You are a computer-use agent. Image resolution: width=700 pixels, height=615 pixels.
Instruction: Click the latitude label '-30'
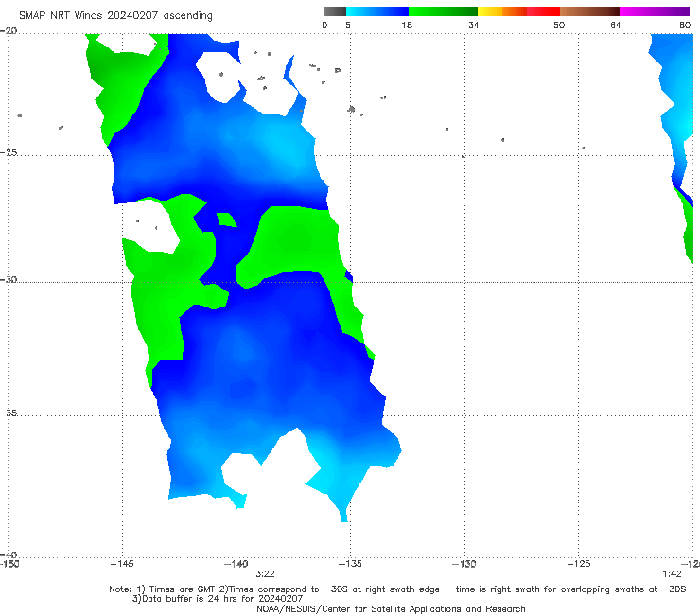(9, 279)
